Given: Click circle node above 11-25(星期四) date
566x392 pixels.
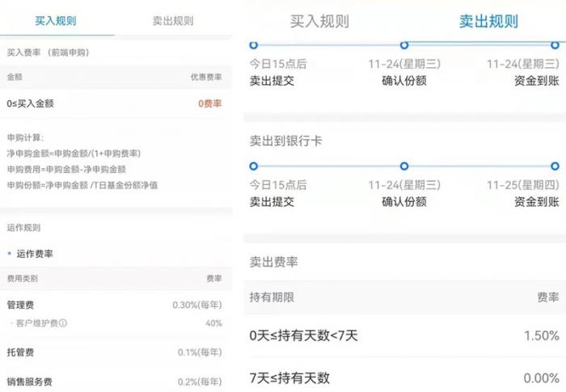Looking at the screenshot, I should [x=555, y=166].
